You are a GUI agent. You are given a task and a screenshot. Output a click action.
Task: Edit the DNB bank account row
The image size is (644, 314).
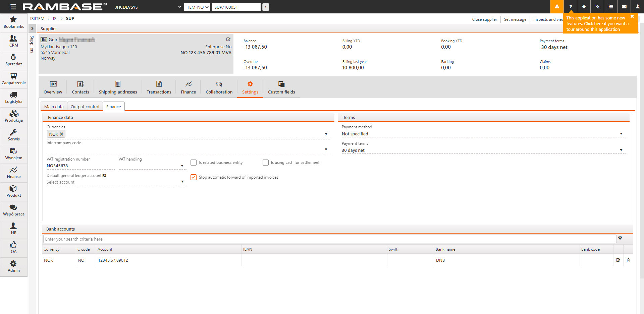click(x=618, y=260)
